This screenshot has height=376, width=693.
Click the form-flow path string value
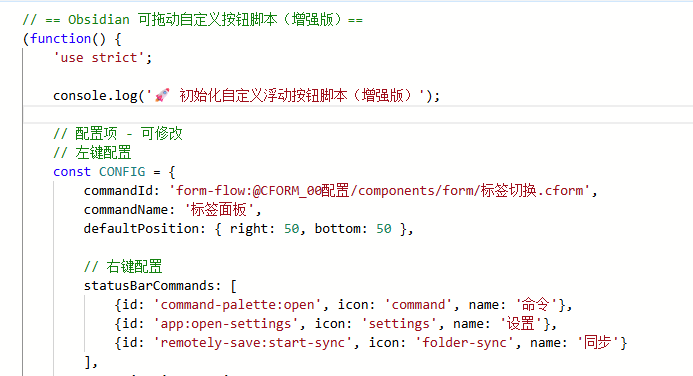380,191
